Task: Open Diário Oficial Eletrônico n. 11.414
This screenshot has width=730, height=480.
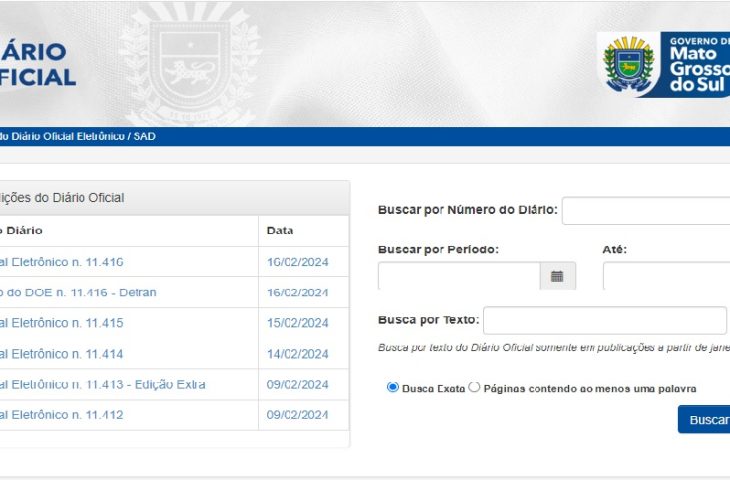Action: point(62,354)
